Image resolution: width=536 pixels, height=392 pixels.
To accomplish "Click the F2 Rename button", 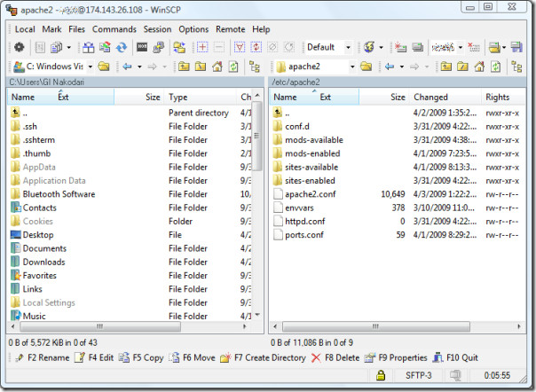I will (43, 357).
